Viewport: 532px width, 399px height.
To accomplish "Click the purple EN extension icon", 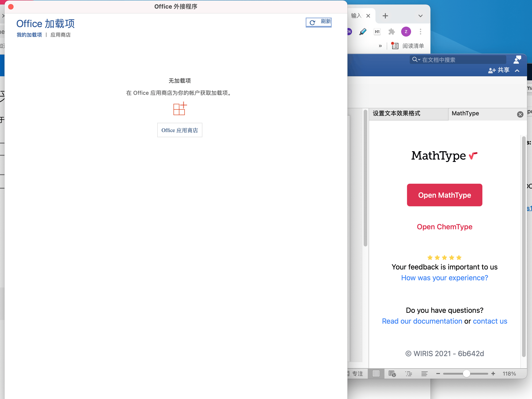I will click(349, 32).
